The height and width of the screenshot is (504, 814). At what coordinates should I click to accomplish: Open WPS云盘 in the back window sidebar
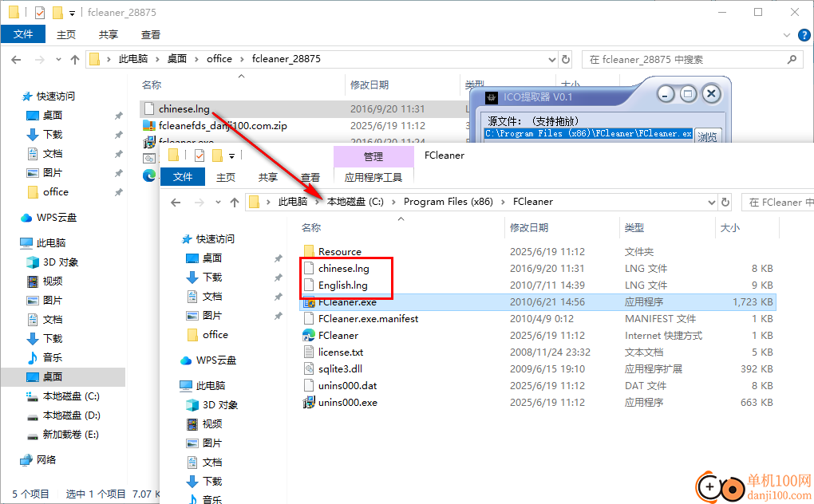pos(57,218)
